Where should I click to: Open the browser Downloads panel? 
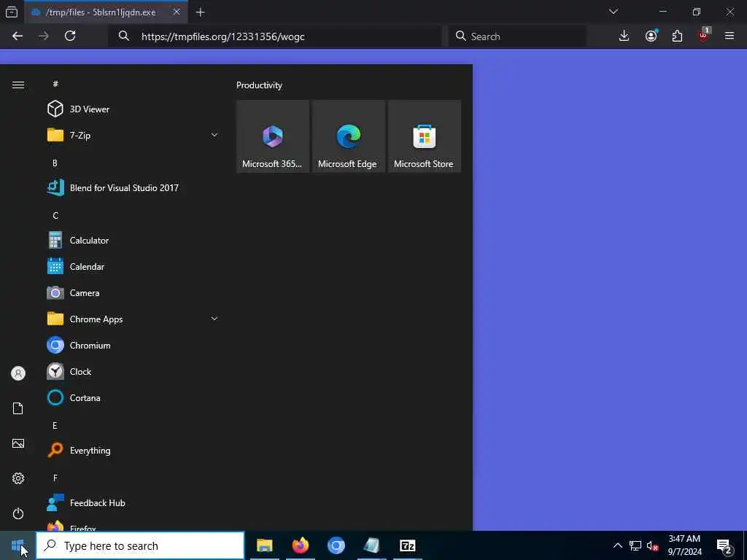coord(624,36)
